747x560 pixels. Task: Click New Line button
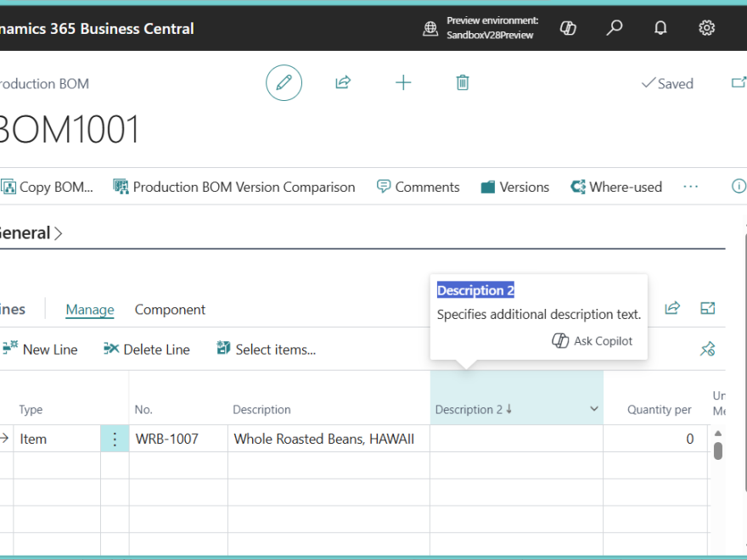pyautogui.click(x=41, y=350)
